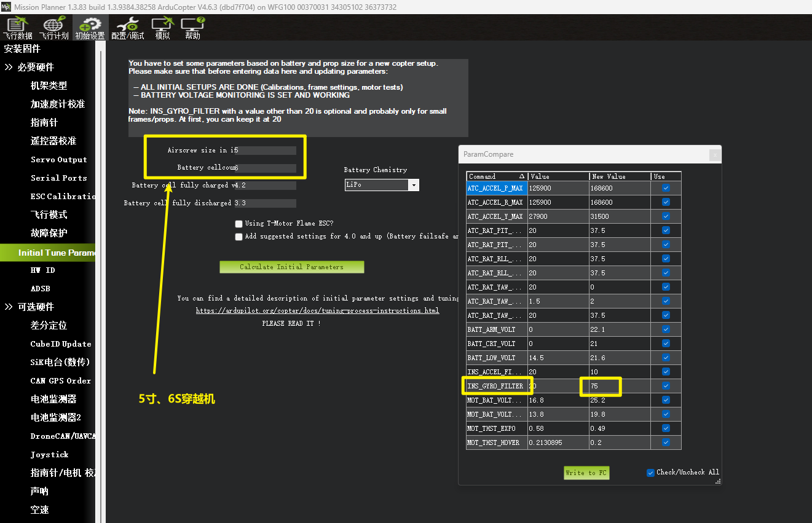Open the 初始设置 initial setup view
Image resolution: width=812 pixels, height=523 pixels.
[90, 28]
